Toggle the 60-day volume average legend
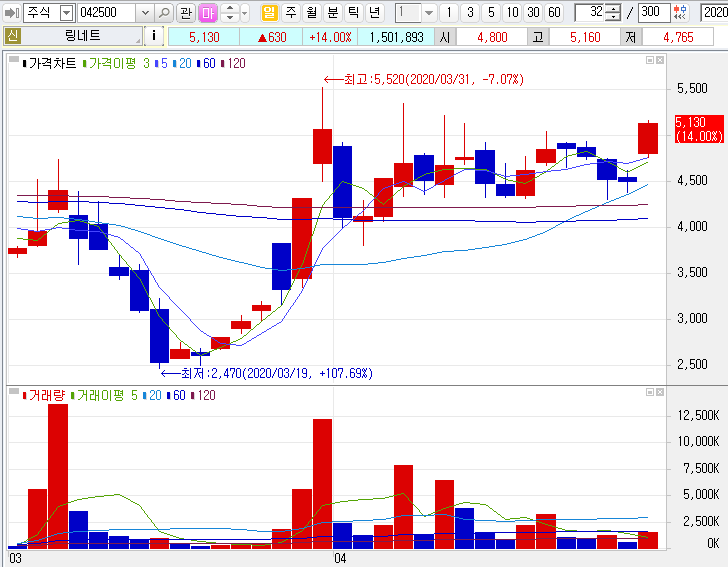The image size is (728, 567). [176, 396]
